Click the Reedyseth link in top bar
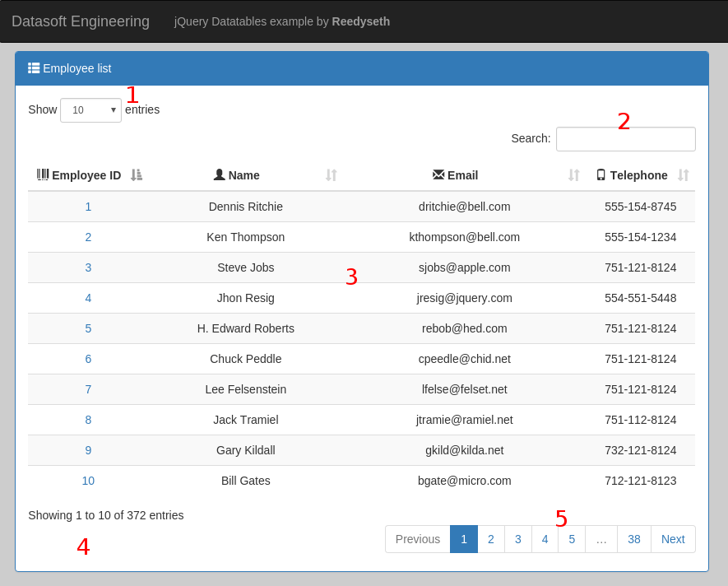This screenshot has width=728, height=586. tap(360, 21)
